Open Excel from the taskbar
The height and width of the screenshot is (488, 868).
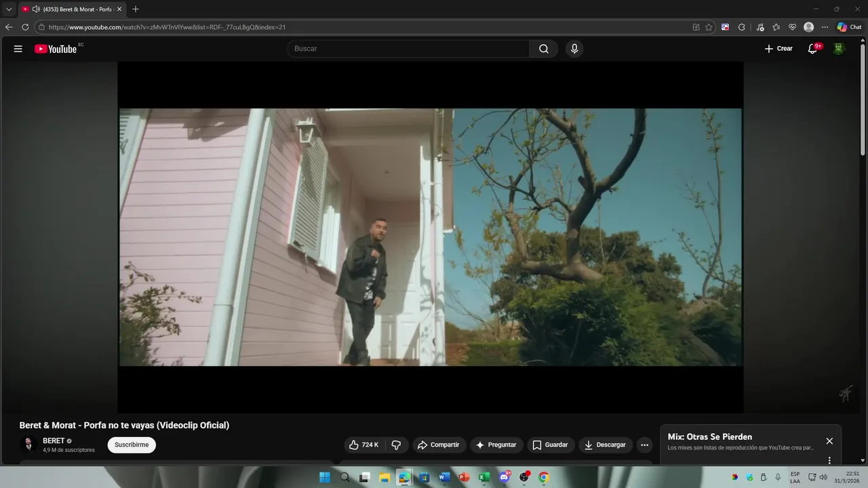click(484, 477)
